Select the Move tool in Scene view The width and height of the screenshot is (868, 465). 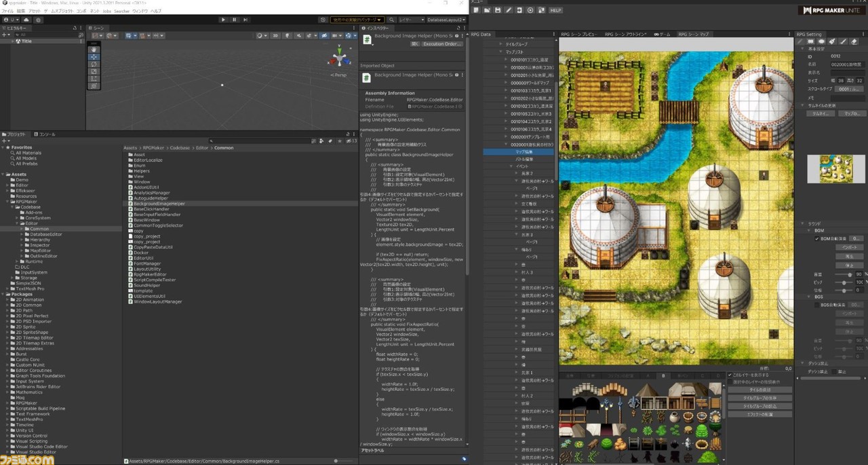(x=94, y=56)
